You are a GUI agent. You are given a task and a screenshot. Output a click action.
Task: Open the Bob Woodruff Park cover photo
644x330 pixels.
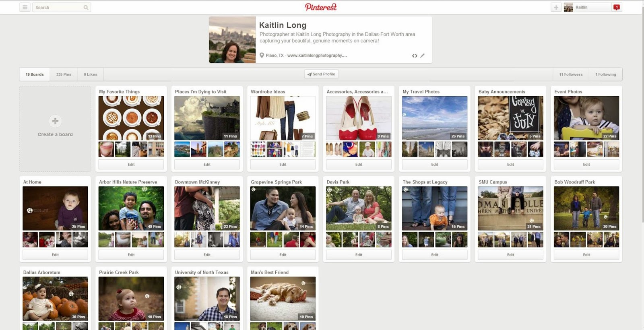point(586,208)
